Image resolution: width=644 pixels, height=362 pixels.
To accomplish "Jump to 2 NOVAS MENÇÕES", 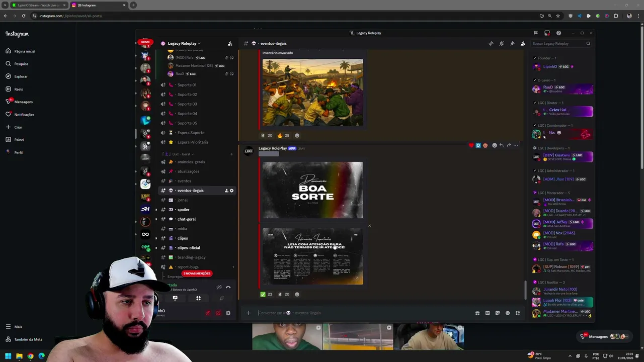I will (197, 274).
